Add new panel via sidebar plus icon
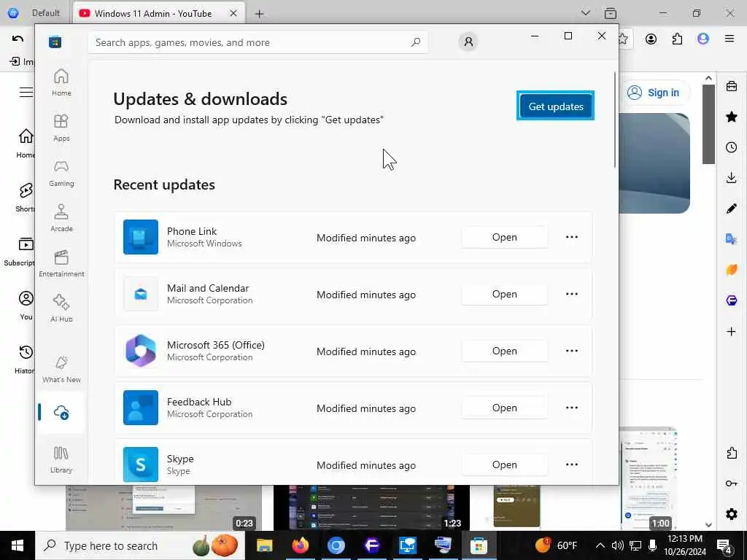The image size is (747, 560). (x=731, y=332)
